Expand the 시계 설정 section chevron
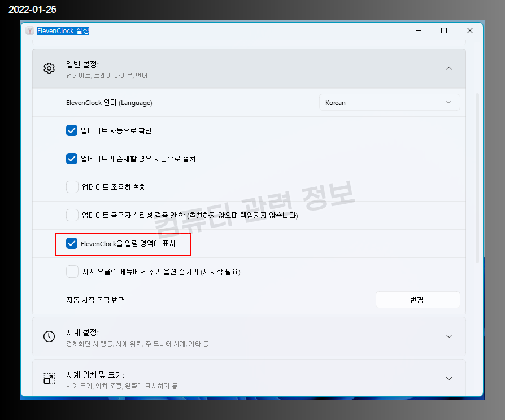The width and height of the screenshot is (505, 420). coord(449,336)
